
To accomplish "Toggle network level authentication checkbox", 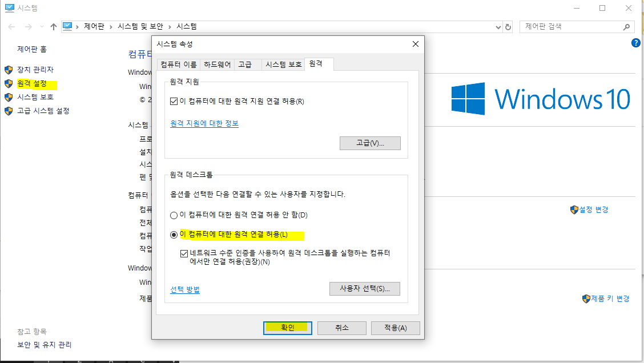I will tap(184, 253).
